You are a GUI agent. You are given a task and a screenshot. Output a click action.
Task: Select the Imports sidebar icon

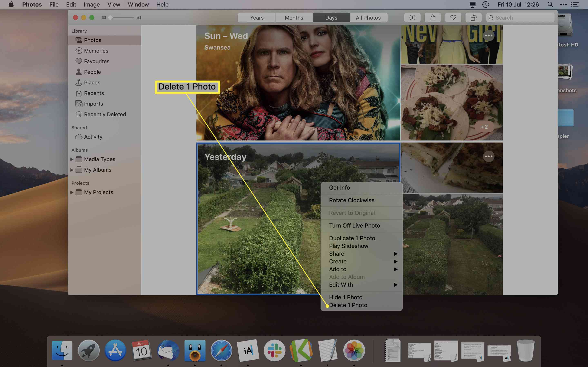[x=79, y=104]
